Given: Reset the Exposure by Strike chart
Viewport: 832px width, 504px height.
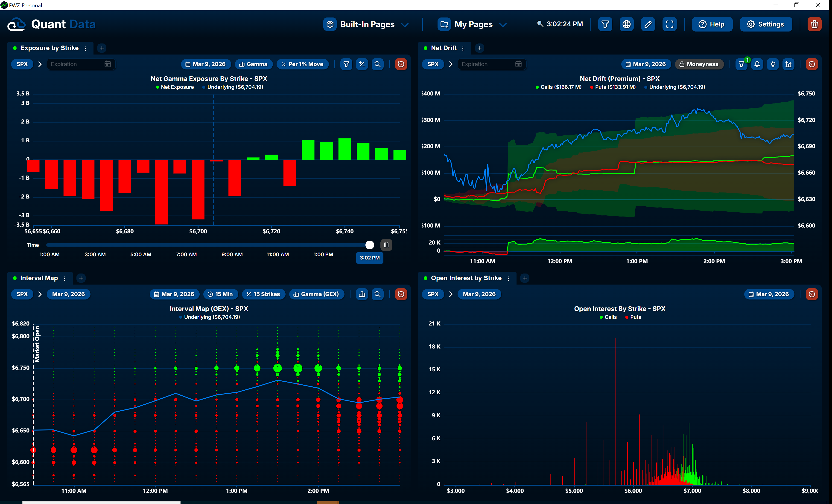Looking at the screenshot, I should click(x=401, y=64).
